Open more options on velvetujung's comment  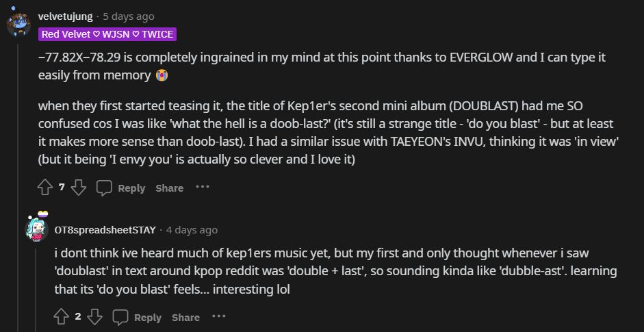pyautogui.click(x=203, y=187)
